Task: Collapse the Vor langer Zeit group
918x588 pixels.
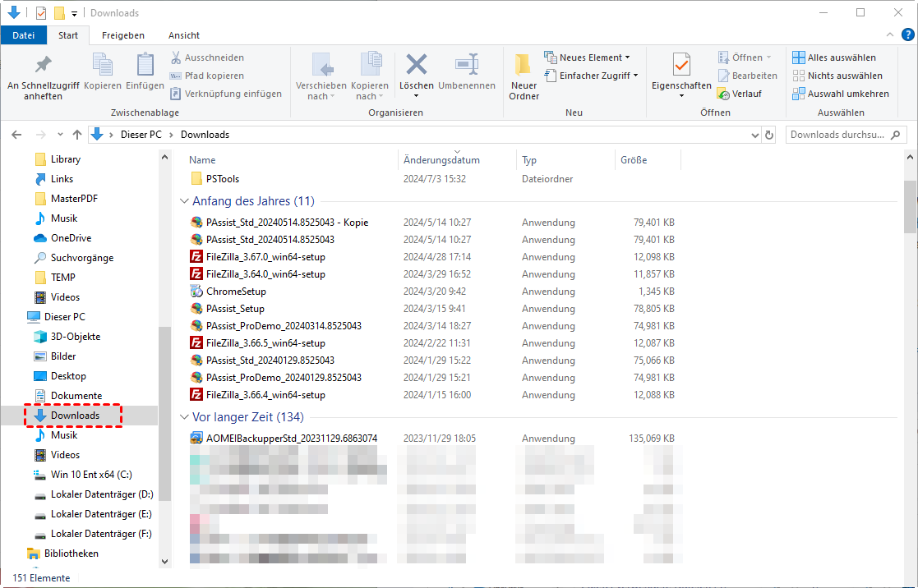Action: [184, 417]
